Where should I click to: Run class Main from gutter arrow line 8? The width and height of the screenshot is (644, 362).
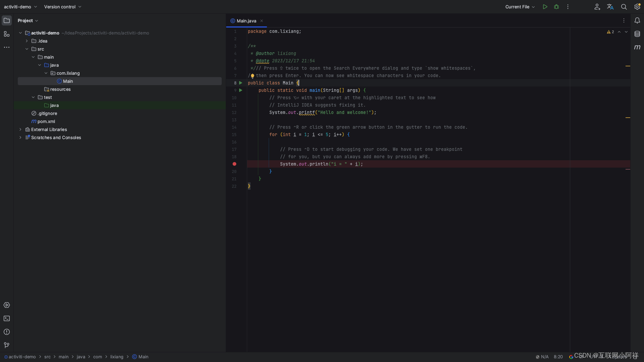[x=240, y=83]
